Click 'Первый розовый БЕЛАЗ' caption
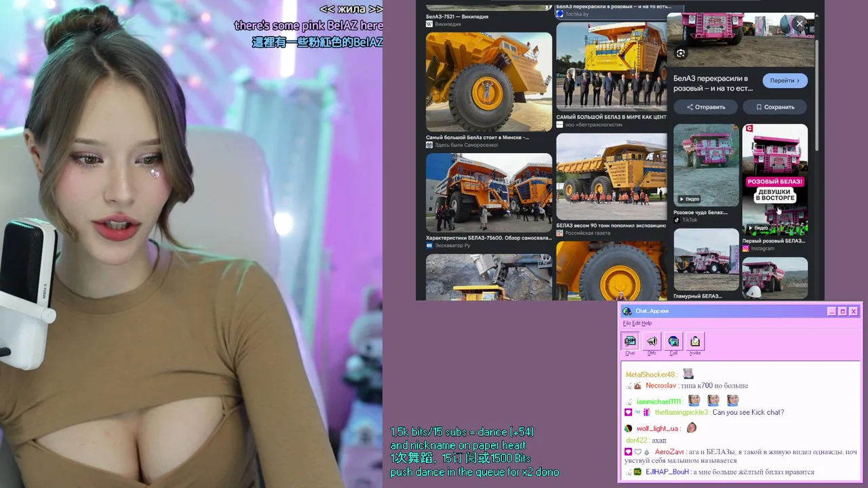The width and height of the screenshot is (868, 488). click(774, 241)
